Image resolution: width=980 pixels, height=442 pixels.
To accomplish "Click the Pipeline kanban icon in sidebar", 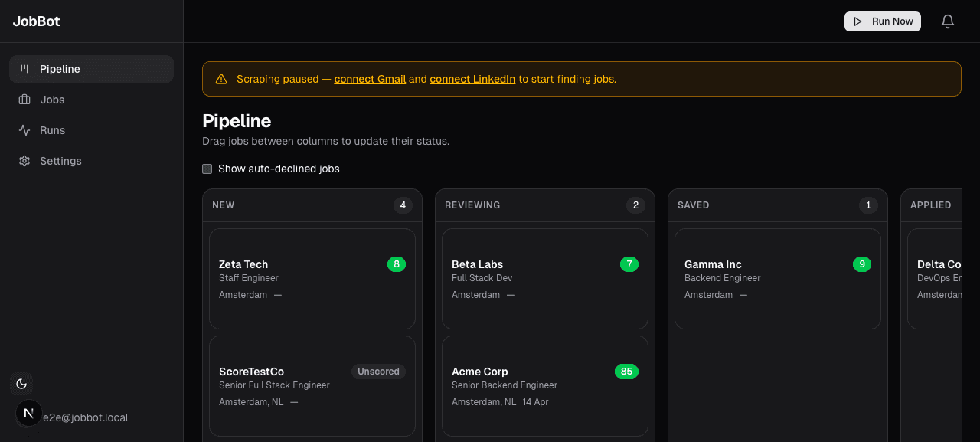I will [x=24, y=69].
